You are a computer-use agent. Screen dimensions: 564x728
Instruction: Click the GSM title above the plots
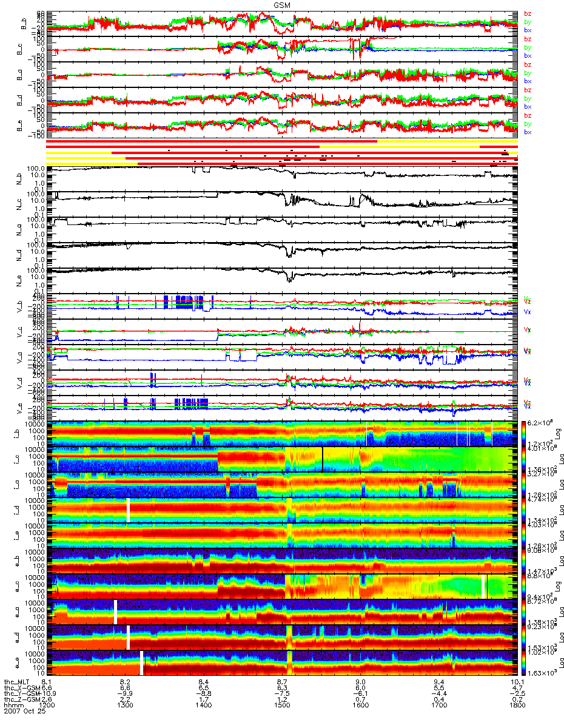click(281, 4)
